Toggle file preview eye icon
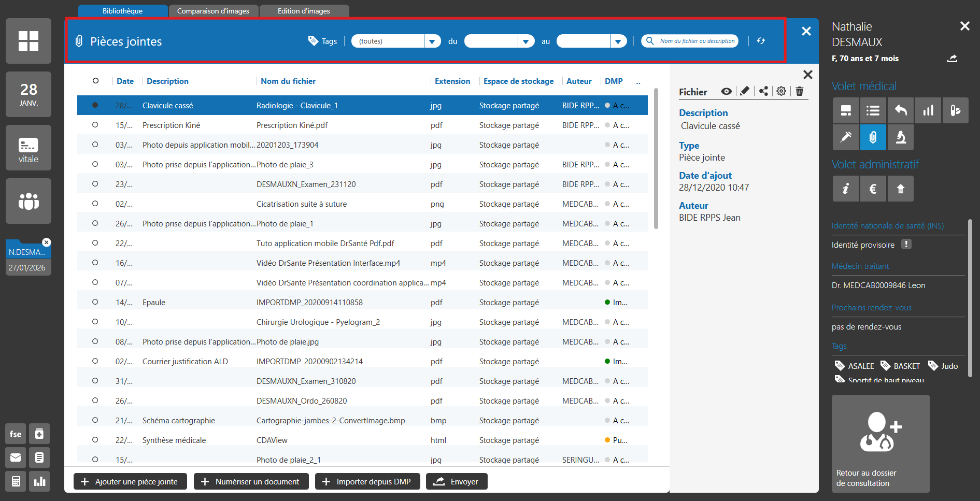This screenshot has height=501, width=980. tap(727, 91)
